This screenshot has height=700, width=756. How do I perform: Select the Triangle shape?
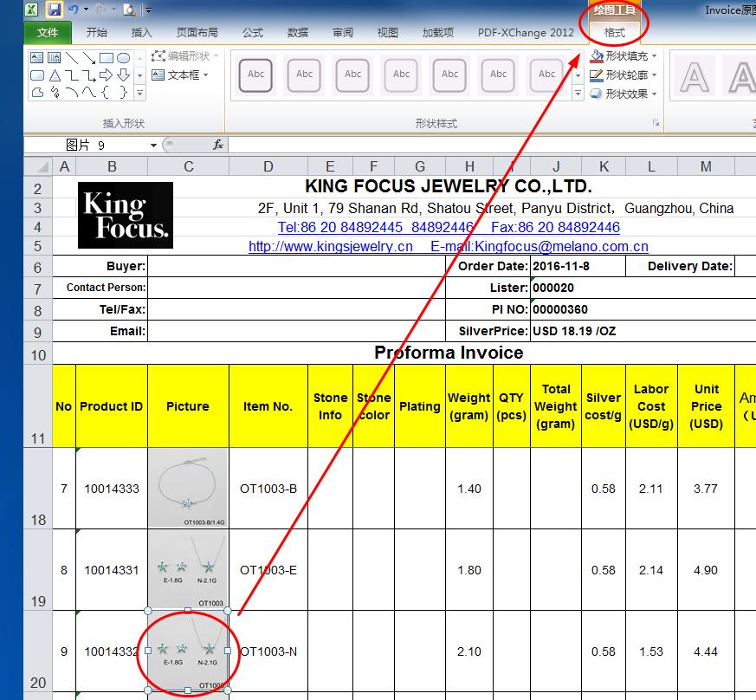[55, 75]
